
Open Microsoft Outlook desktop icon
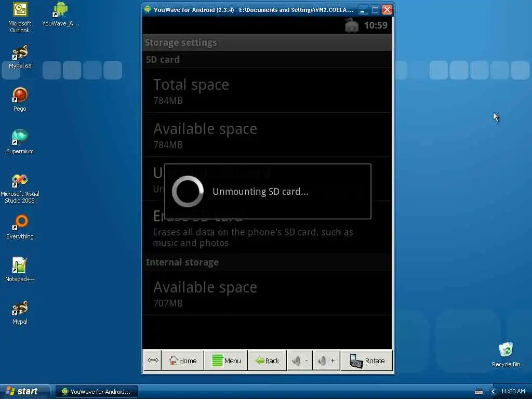[20, 17]
